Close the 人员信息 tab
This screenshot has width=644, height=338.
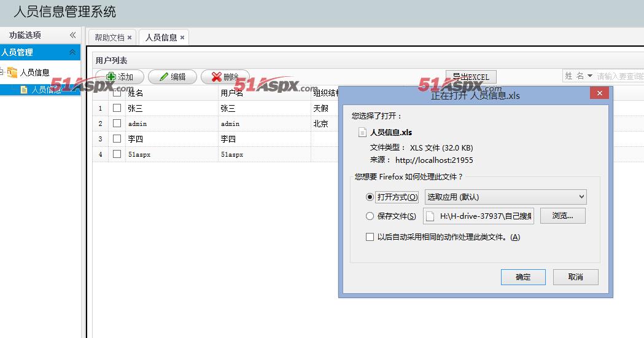(x=182, y=37)
